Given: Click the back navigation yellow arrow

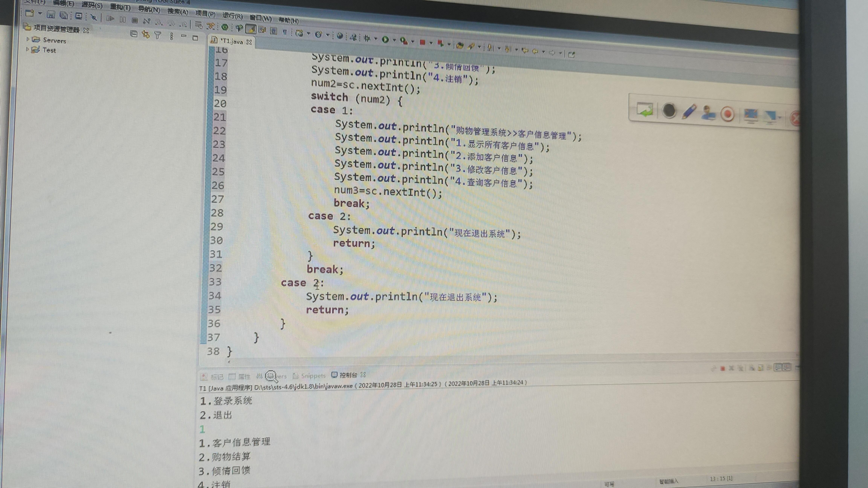Looking at the screenshot, I should pyautogui.click(x=535, y=52).
